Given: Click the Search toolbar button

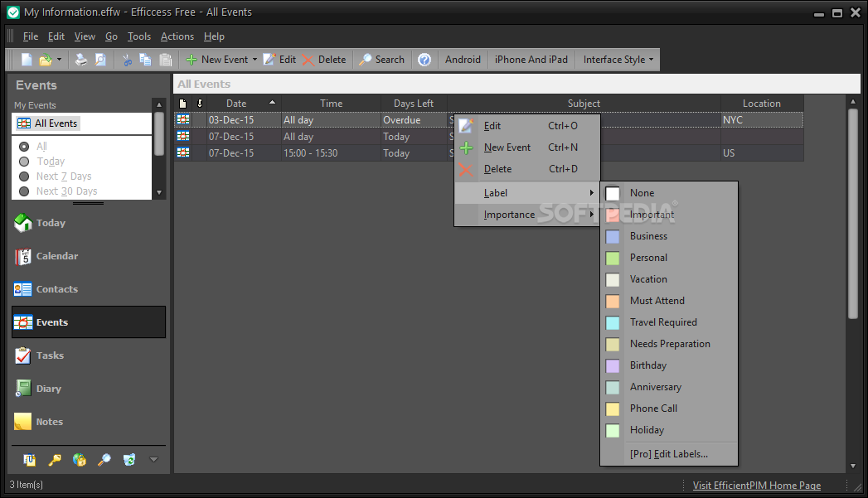Looking at the screenshot, I should click(381, 60).
